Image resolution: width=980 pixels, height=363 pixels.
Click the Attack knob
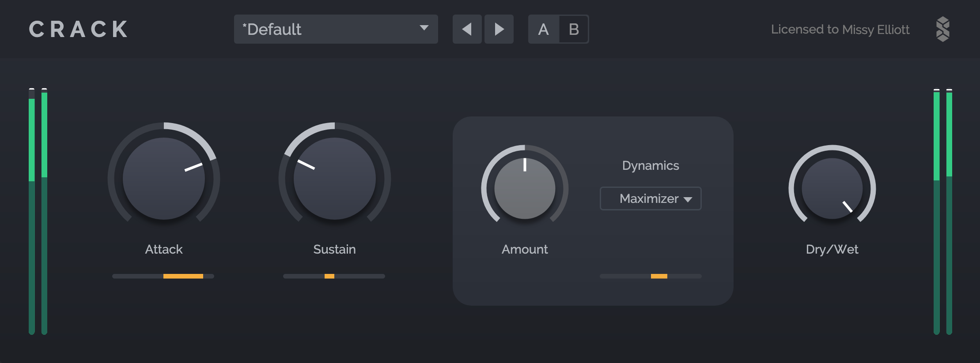[164, 179]
